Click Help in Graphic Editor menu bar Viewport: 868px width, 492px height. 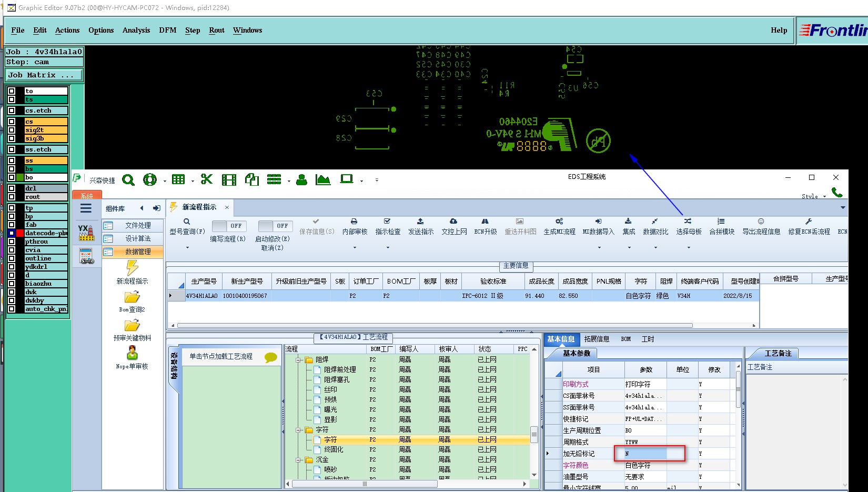[x=779, y=31]
